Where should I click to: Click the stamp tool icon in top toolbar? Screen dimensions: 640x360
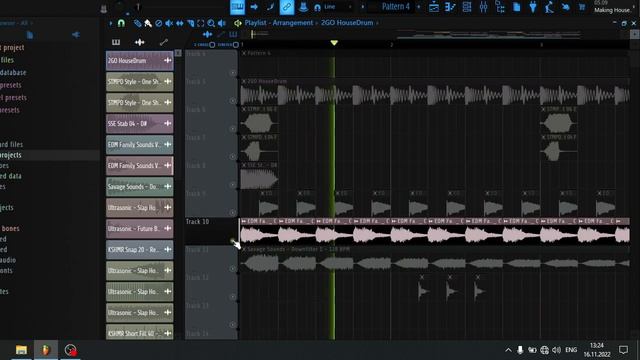(303, 7)
